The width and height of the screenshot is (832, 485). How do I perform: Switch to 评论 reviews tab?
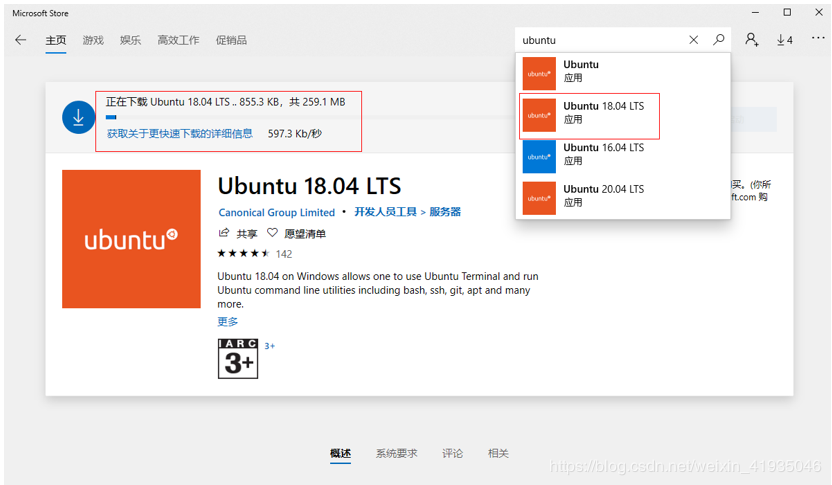point(453,453)
